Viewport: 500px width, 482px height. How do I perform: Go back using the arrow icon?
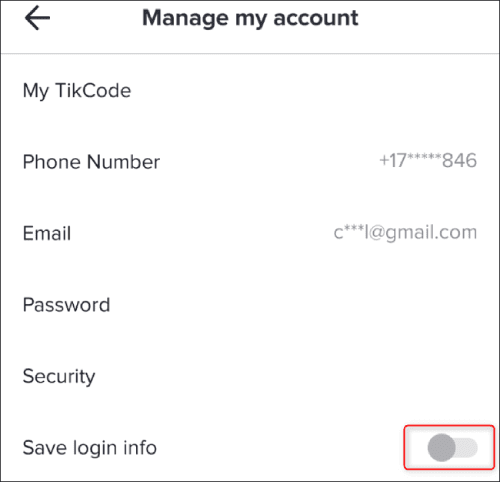pyautogui.click(x=37, y=19)
